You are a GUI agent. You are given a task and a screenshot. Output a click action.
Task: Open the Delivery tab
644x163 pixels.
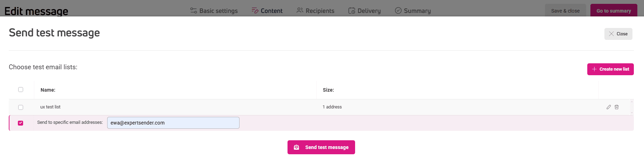click(x=364, y=10)
